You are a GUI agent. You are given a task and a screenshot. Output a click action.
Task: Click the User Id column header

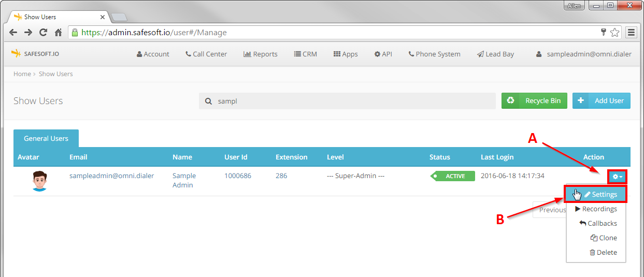tap(235, 157)
